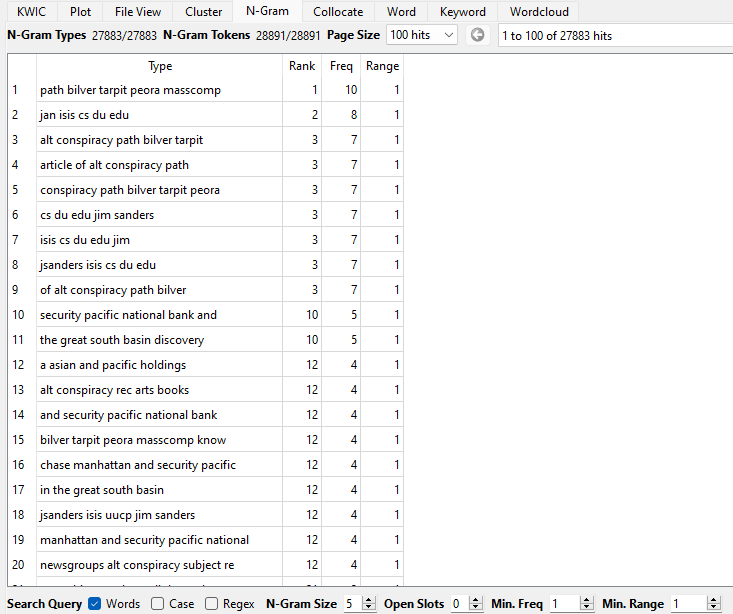Sort by the Freq column header
733x614 pixels.
point(341,66)
